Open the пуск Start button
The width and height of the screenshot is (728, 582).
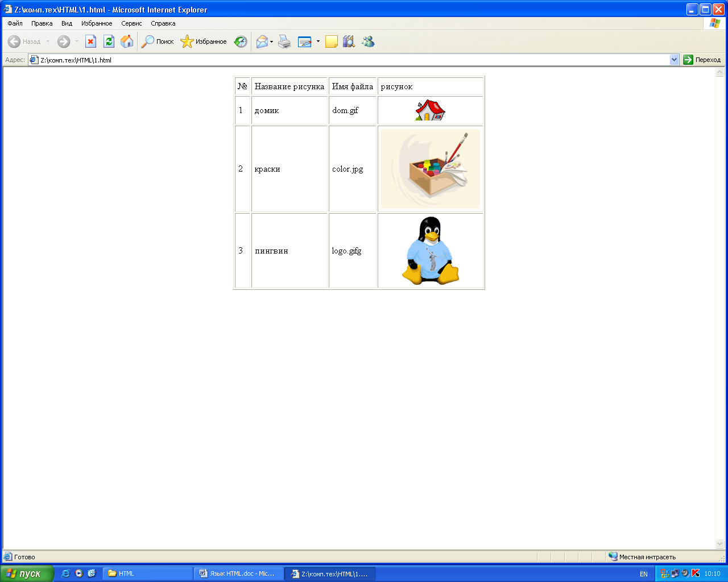[27, 573]
